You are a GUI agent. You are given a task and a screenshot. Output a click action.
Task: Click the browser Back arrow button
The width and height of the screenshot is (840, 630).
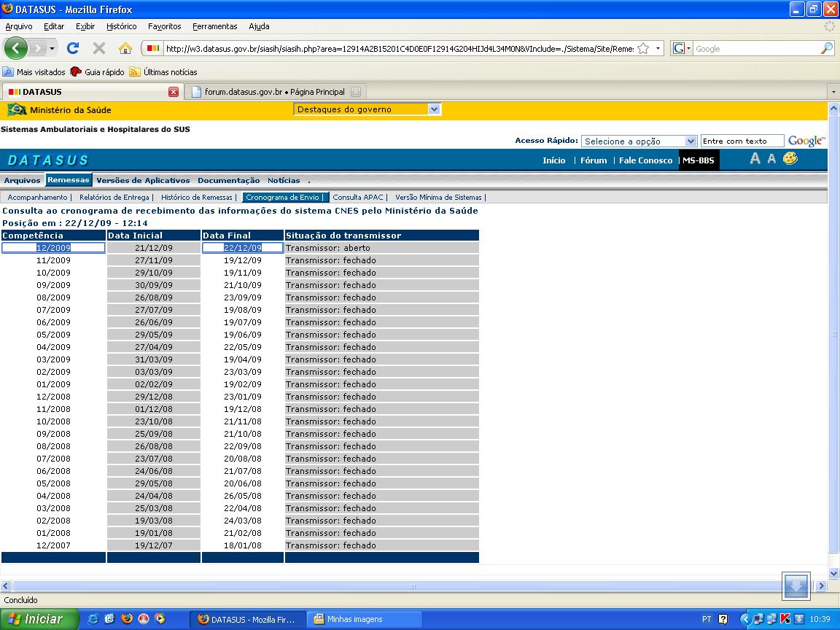click(x=16, y=48)
